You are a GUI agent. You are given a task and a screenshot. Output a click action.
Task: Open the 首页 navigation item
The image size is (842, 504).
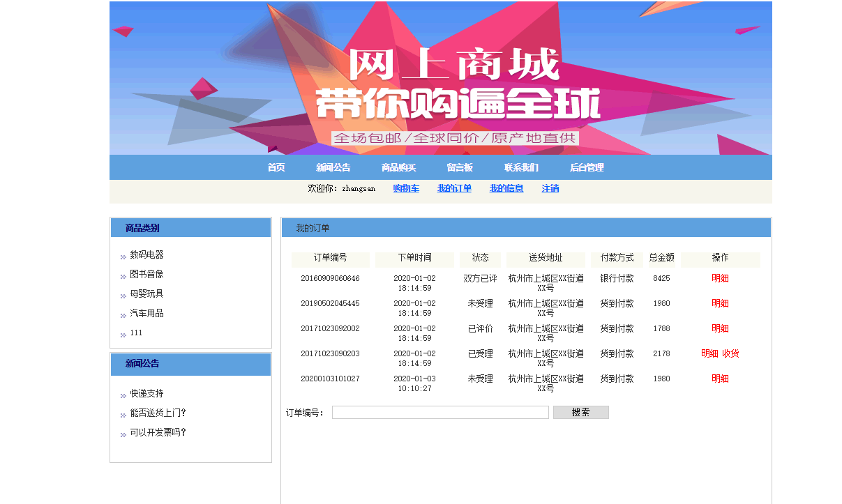[276, 167]
